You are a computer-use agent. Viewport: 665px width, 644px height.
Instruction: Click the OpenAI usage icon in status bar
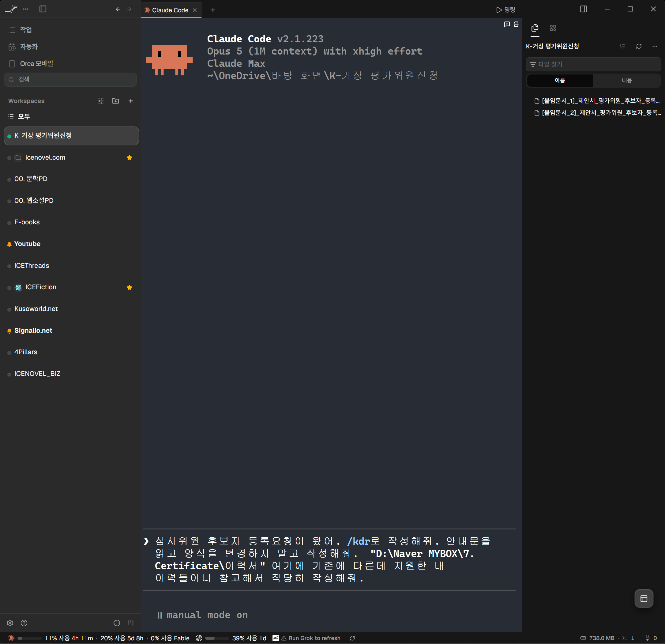pos(199,638)
